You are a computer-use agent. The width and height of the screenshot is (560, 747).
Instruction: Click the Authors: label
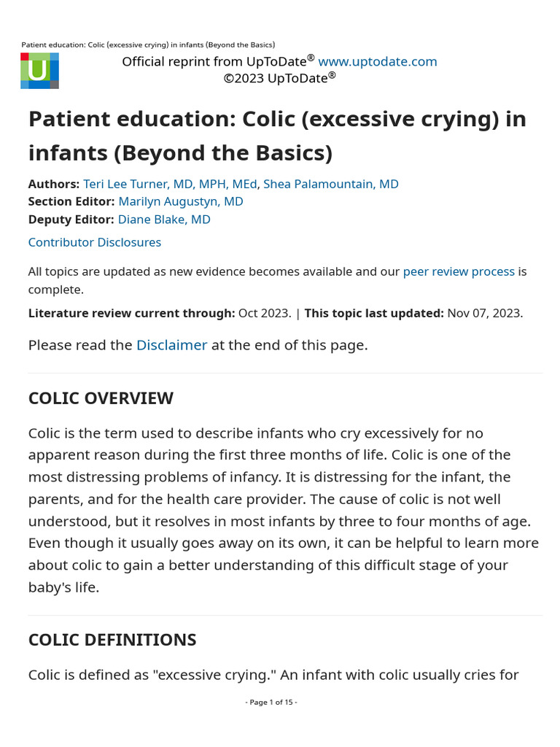click(53, 184)
